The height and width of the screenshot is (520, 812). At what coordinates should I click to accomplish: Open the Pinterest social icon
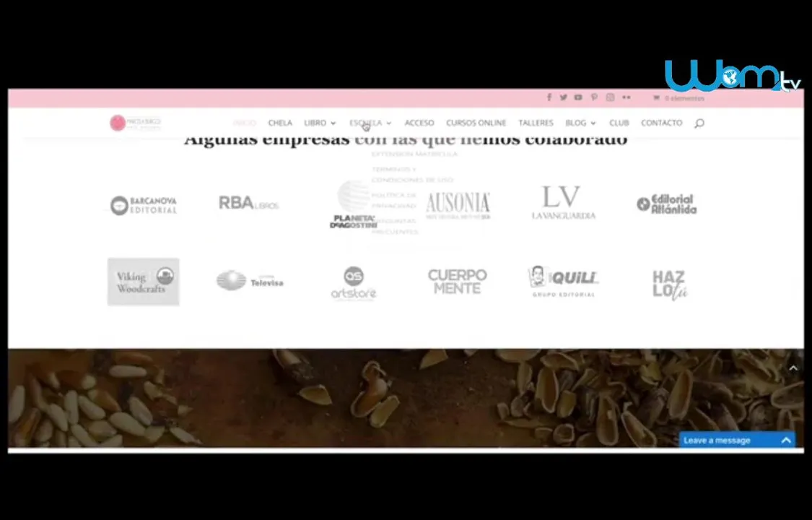(x=594, y=97)
